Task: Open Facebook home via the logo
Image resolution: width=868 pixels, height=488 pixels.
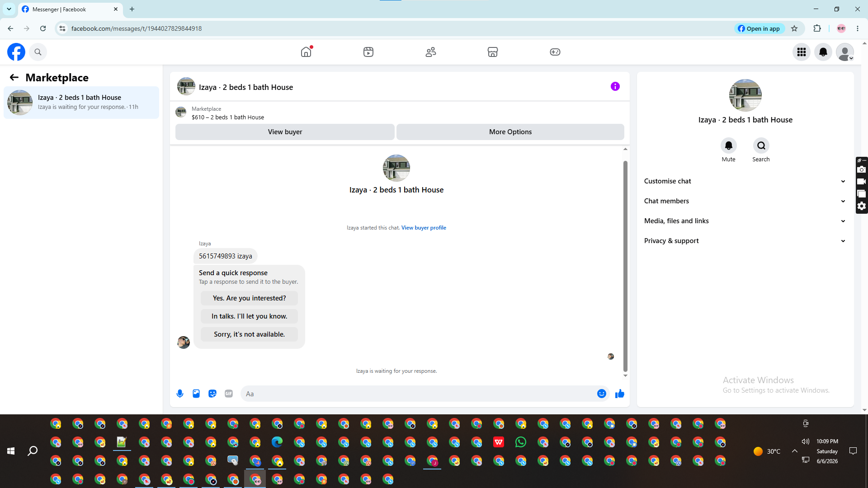Action: click(x=16, y=52)
